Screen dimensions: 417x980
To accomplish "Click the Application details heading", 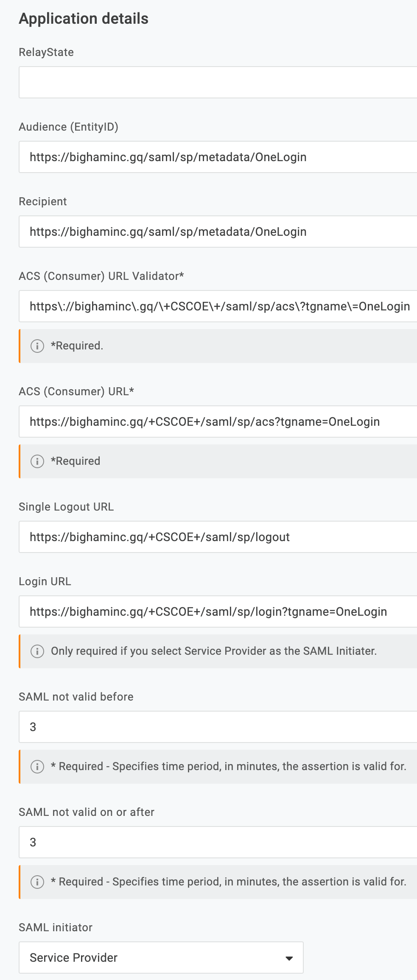I will 84,19.
